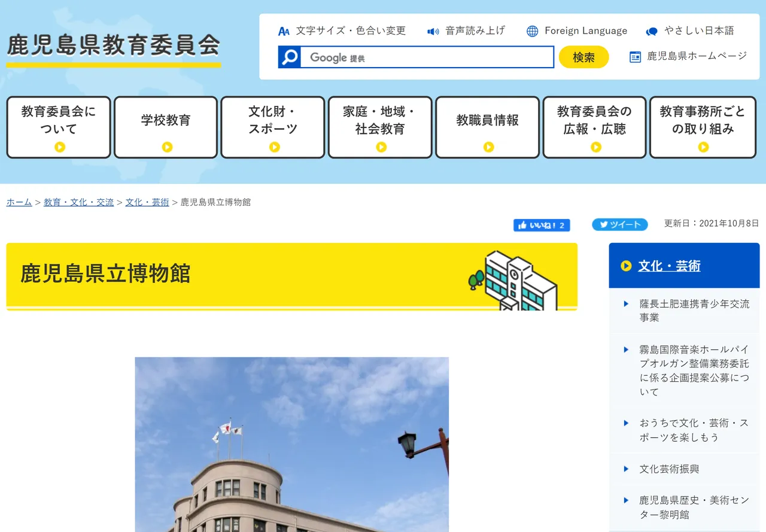The image size is (766, 532).
Task: Open 文化・芸術 breadcrumb link
Action: click(x=147, y=202)
